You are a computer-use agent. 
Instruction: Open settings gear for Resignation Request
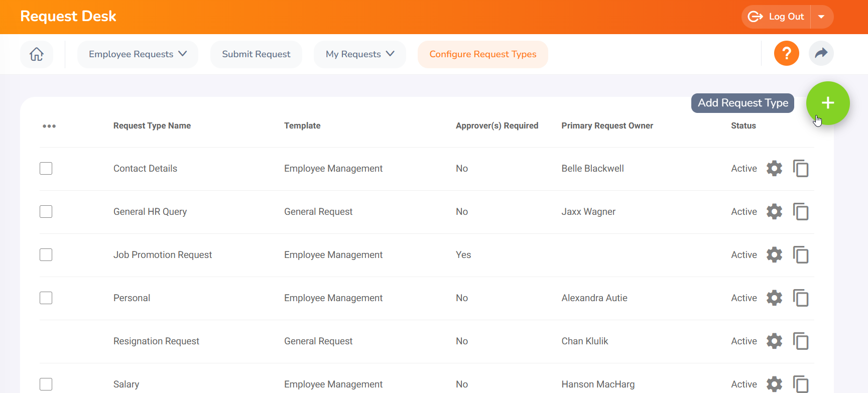[774, 341]
